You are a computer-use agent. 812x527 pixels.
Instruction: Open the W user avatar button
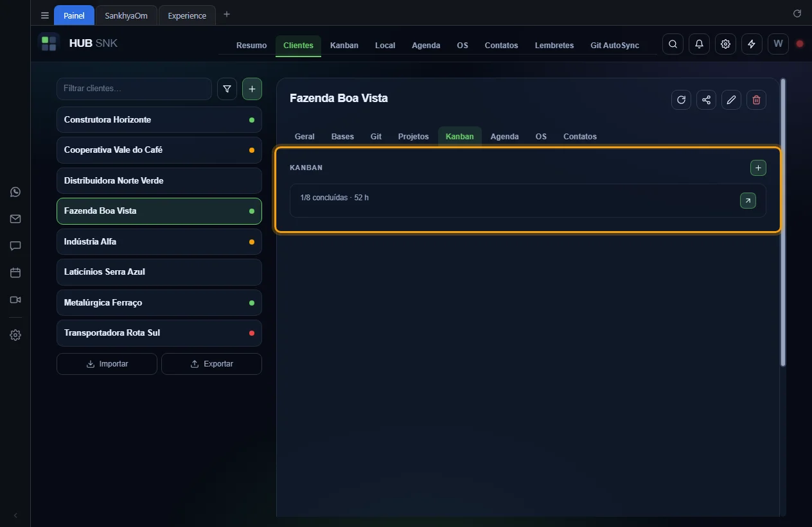click(778, 44)
